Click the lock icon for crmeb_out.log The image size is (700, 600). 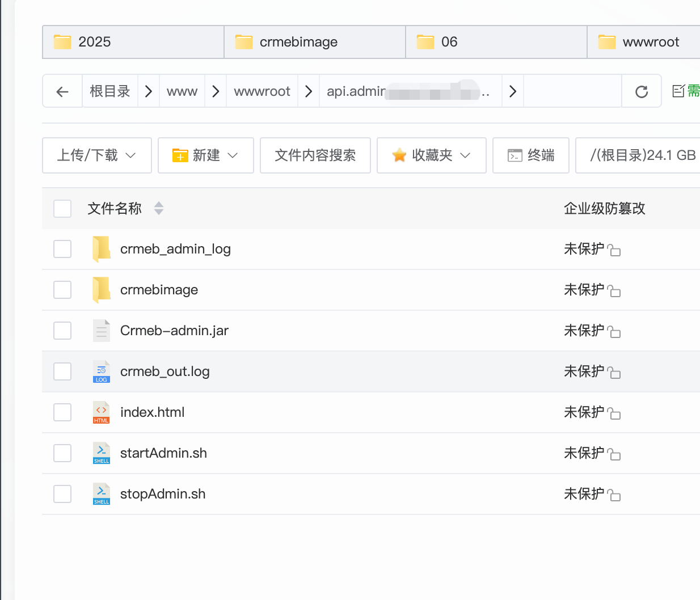point(614,373)
